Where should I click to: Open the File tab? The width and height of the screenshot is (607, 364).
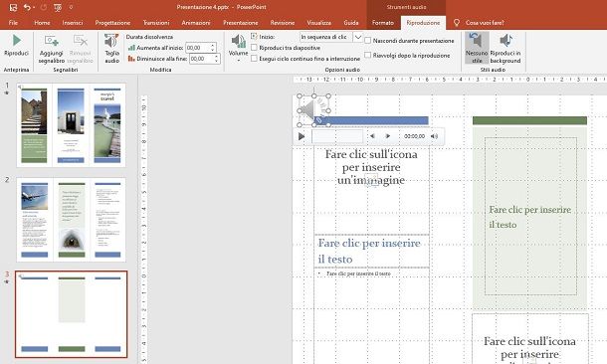[13, 23]
